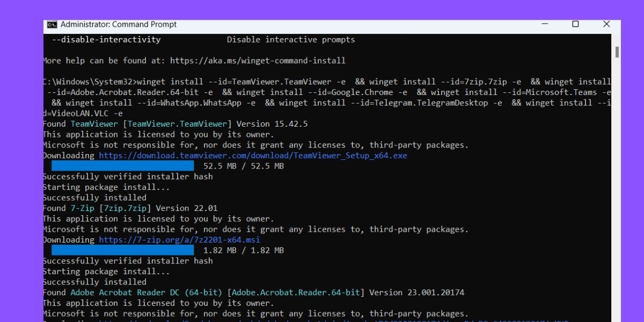Click the "52.5 MB / 52.5 MB" size text
Image resolution: width=644 pixels, height=322 pixels.
[x=244, y=166]
